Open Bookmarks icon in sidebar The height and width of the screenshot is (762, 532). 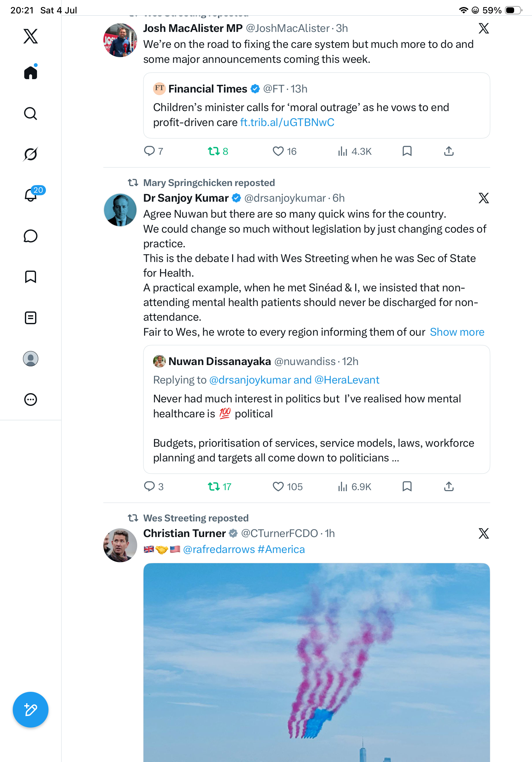[31, 277]
